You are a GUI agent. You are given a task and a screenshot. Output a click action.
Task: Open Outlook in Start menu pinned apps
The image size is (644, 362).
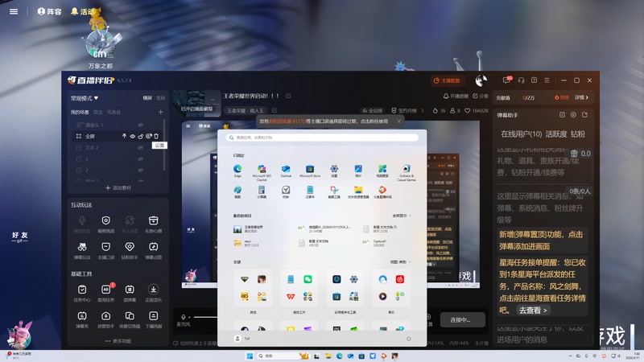coord(286,171)
